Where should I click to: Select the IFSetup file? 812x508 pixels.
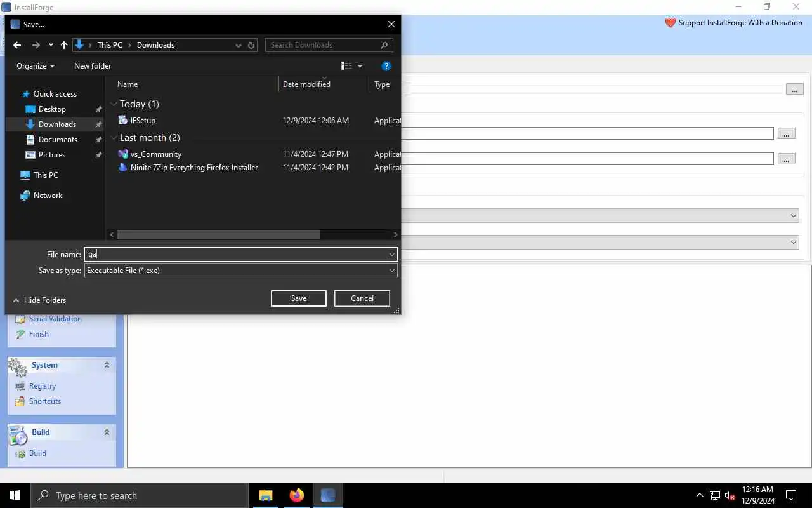coord(143,121)
